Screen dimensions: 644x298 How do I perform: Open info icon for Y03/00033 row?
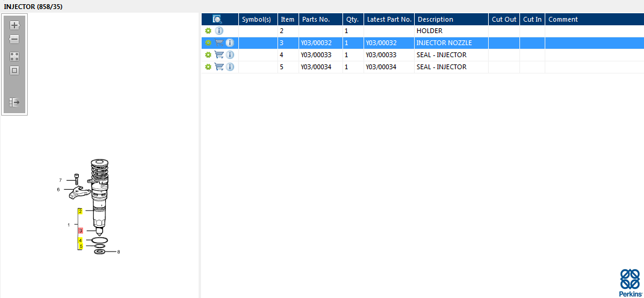[230, 55]
